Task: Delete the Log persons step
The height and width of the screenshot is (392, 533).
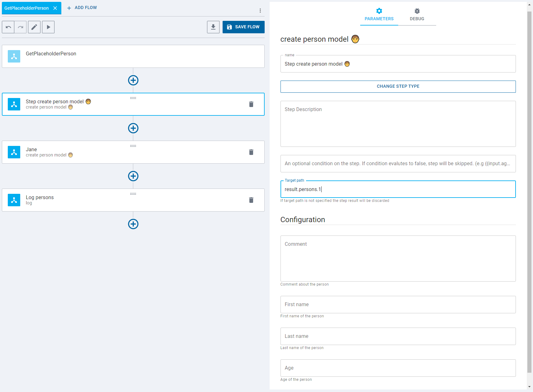Action: [x=251, y=200]
